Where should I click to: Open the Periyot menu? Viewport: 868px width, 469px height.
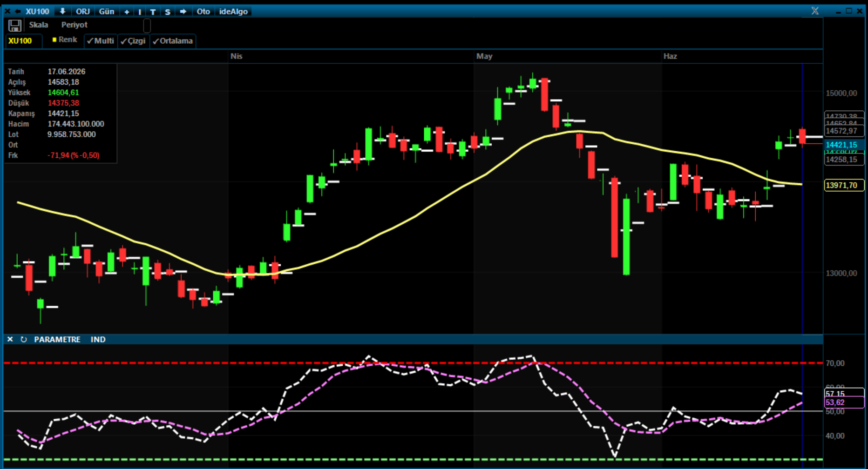pyautogui.click(x=75, y=25)
